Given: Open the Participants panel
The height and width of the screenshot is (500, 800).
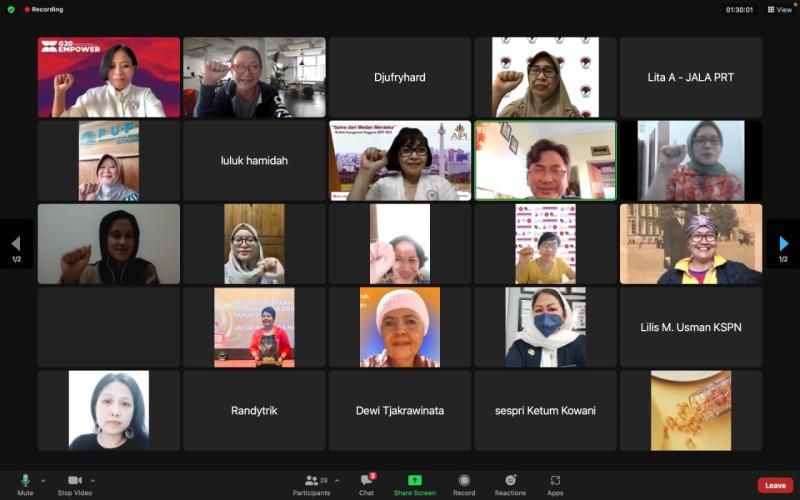Looking at the screenshot, I should tap(312, 481).
